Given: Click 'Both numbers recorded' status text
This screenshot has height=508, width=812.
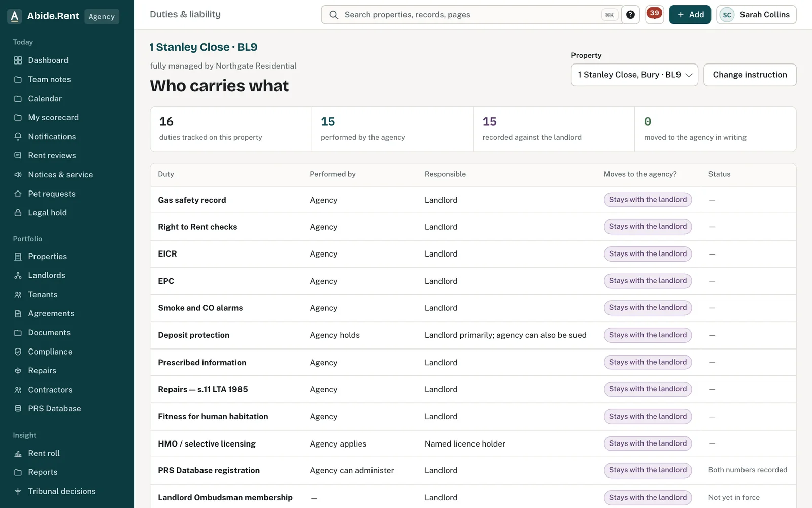Looking at the screenshot, I should [748, 470].
